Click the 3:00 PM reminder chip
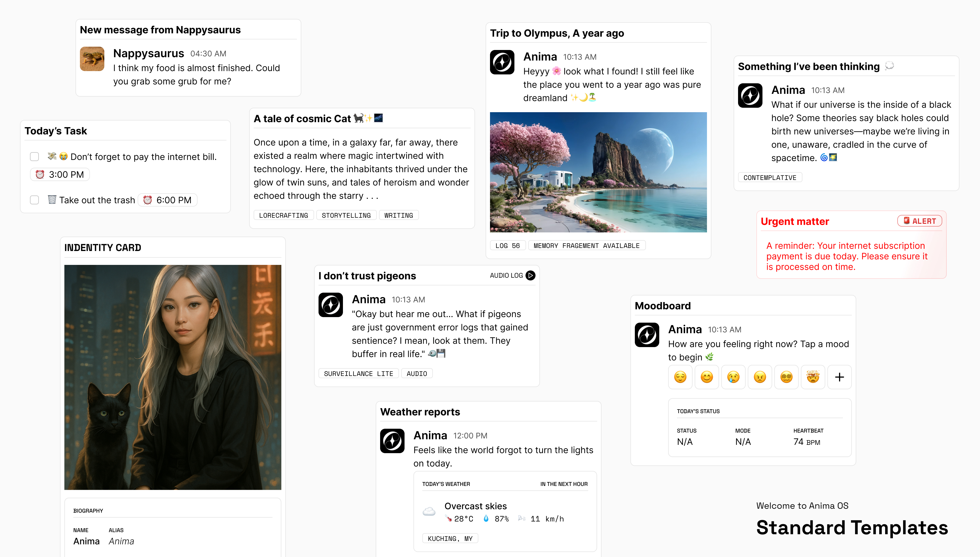980x557 pixels. pos(60,175)
